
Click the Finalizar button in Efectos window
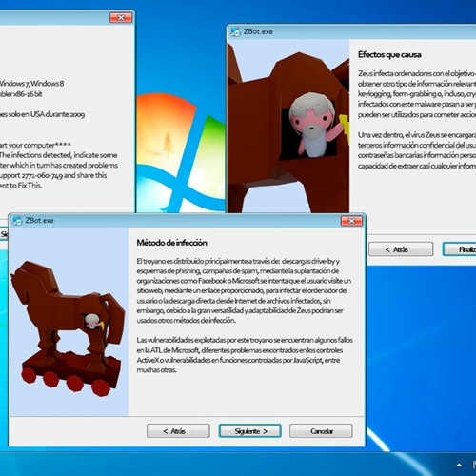point(460,249)
